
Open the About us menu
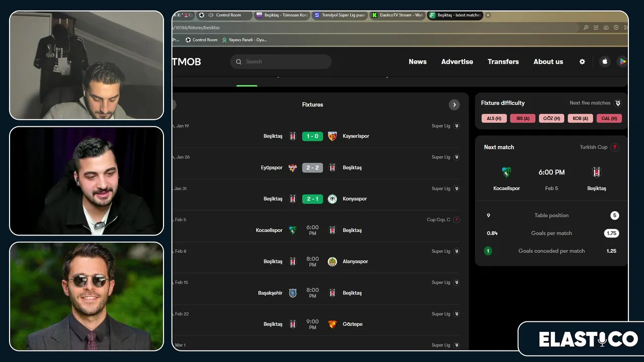[548, 61]
